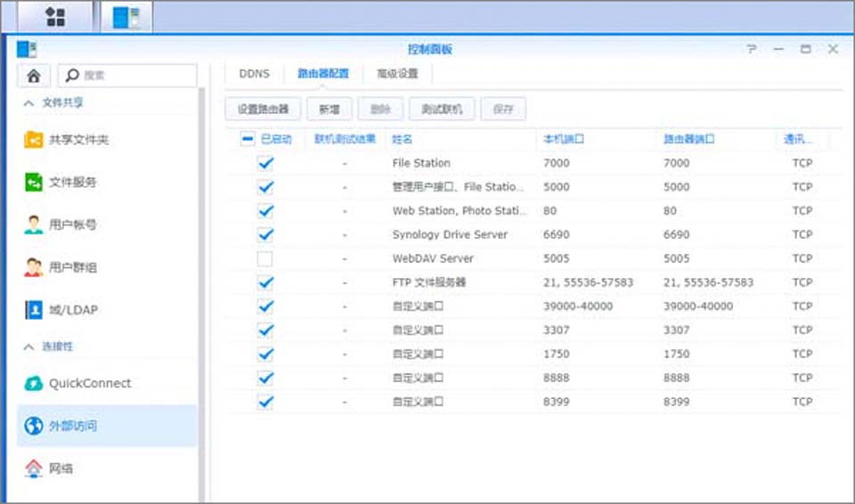Collapse the 连接性 section
Image resolution: width=855 pixels, height=504 pixels.
(x=28, y=346)
